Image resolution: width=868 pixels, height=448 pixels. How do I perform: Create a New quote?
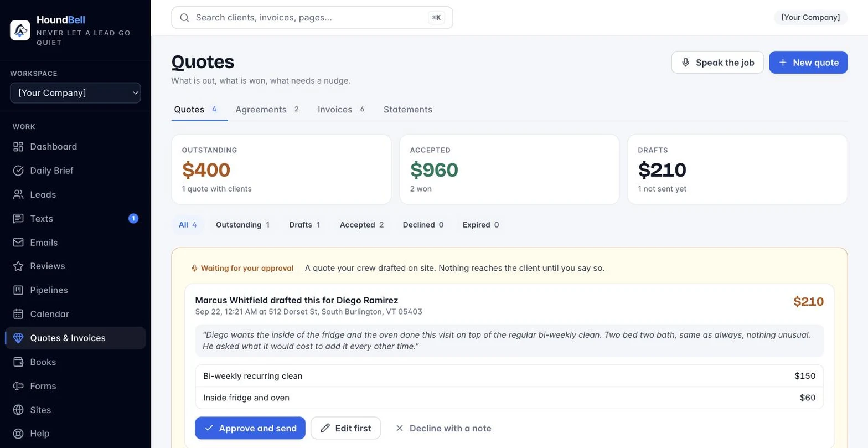[808, 63]
